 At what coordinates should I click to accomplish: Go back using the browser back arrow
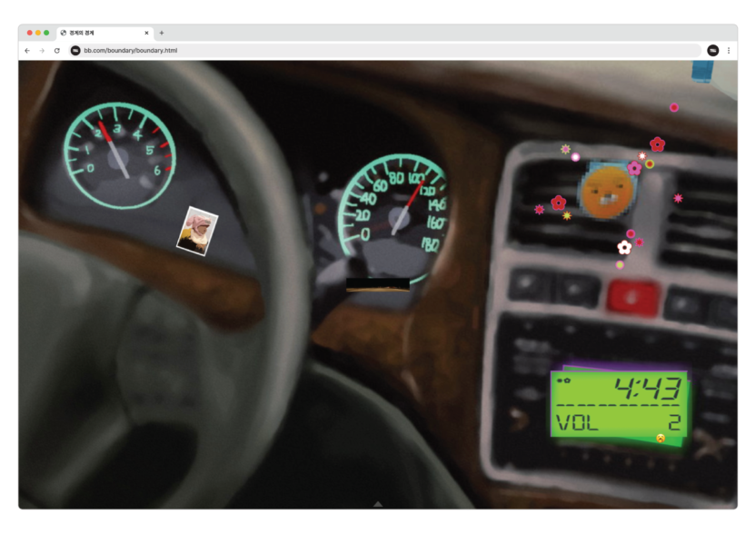(27, 51)
